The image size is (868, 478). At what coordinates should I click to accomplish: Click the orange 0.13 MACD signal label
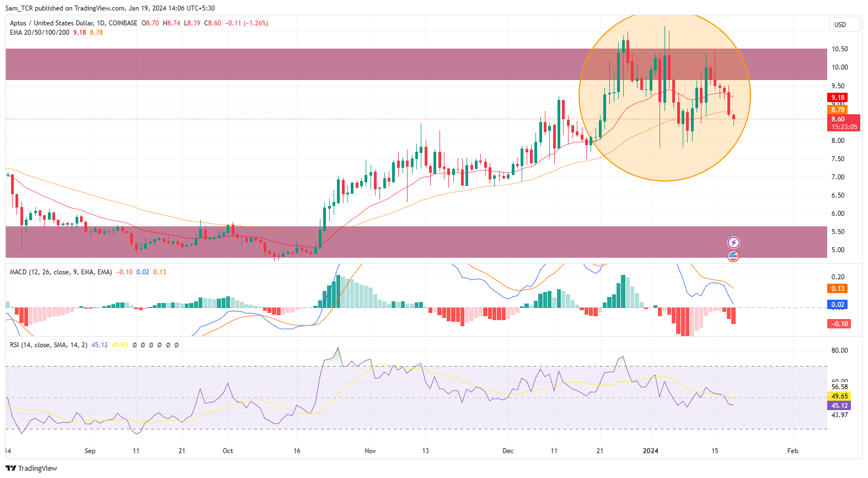click(x=838, y=289)
